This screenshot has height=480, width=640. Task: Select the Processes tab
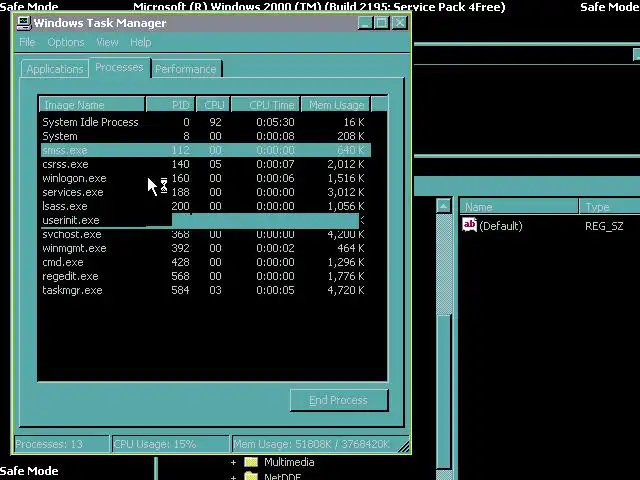click(119, 67)
